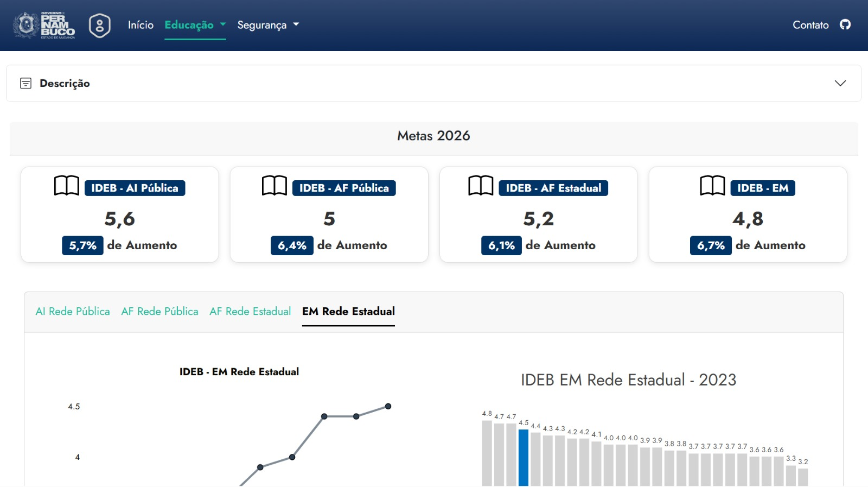Click the Governo de Pernambuco logo
The image size is (868, 487).
click(44, 25)
